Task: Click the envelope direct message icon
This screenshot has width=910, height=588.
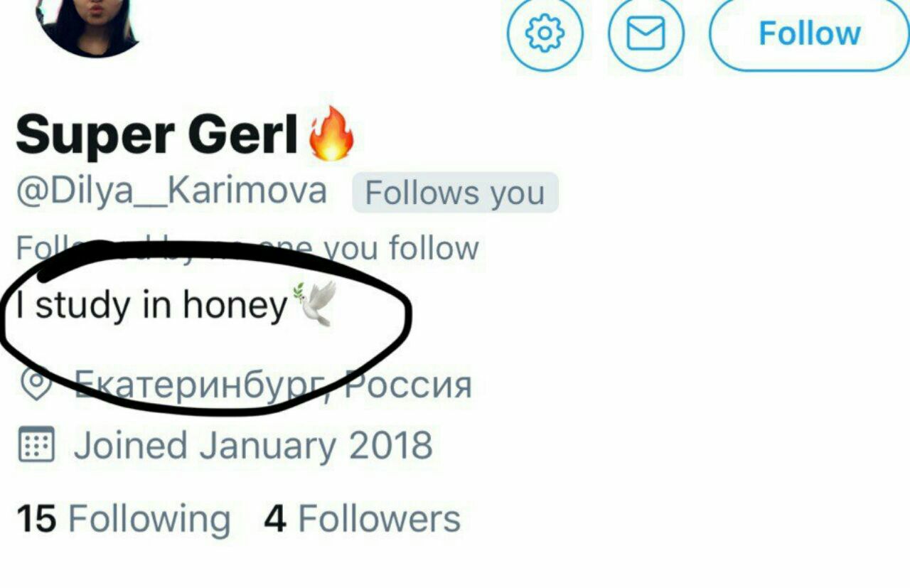Action: [646, 33]
